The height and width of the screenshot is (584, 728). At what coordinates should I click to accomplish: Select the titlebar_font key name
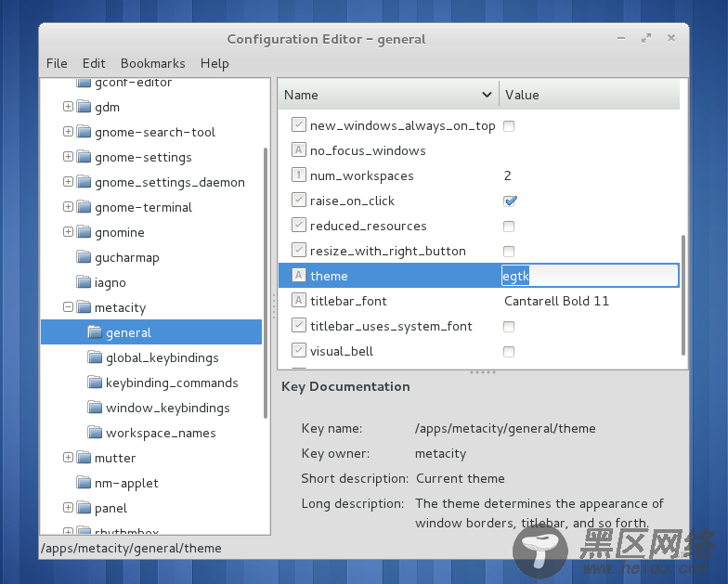[348, 301]
